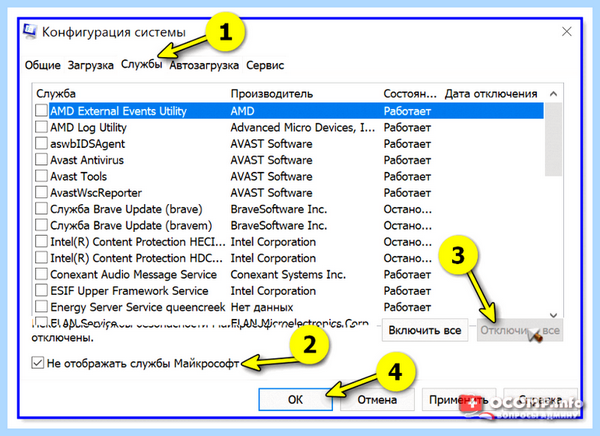Sort by Дата отключения column header
The width and height of the screenshot is (600, 436).
[x=493, y=94]
